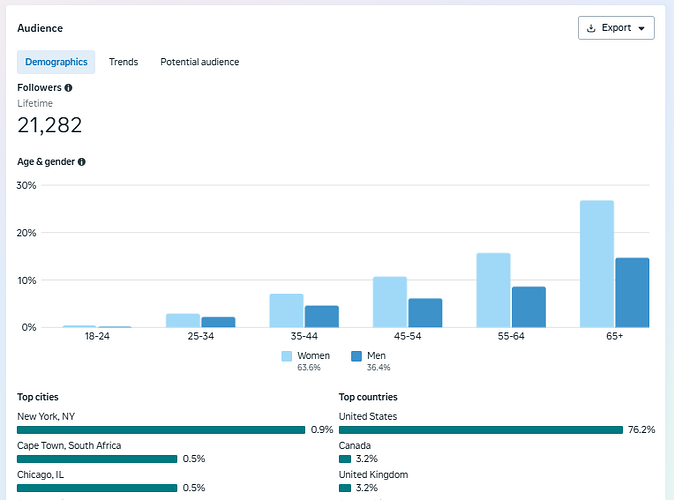Click the Top cities heading

coord(38,397)
